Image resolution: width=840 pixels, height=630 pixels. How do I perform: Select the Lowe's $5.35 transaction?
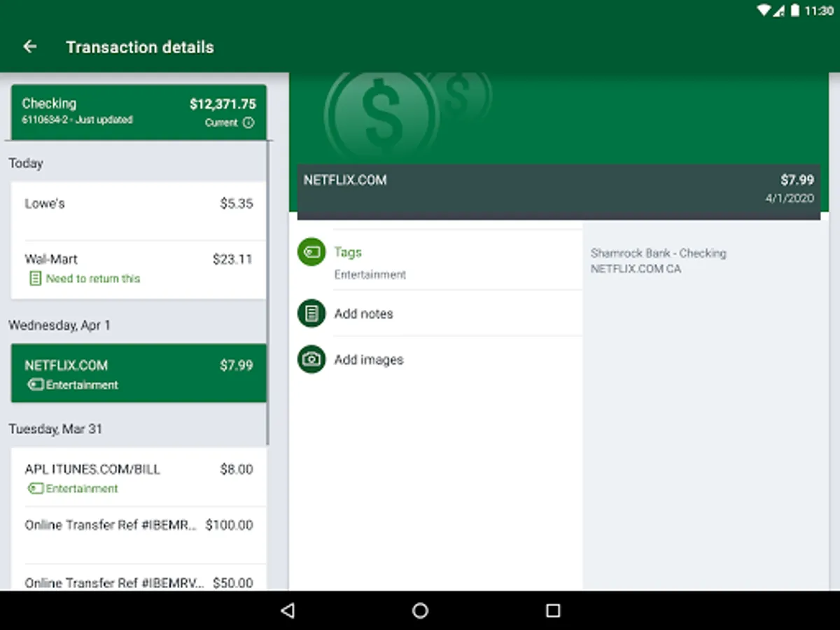click(x=139, y=211)
